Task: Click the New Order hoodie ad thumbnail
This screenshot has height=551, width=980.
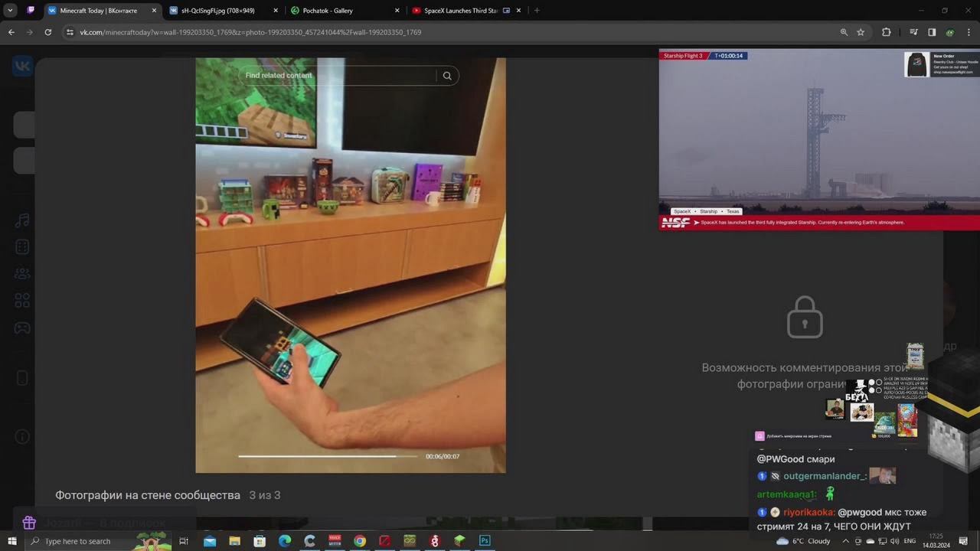Action: click(x=917, y=64)
